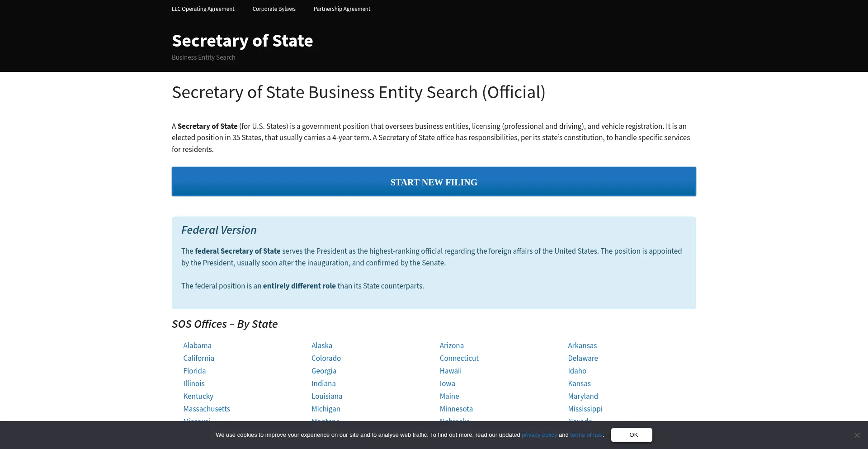Select Partnership Agreement in top navigation

coord(342,9)
